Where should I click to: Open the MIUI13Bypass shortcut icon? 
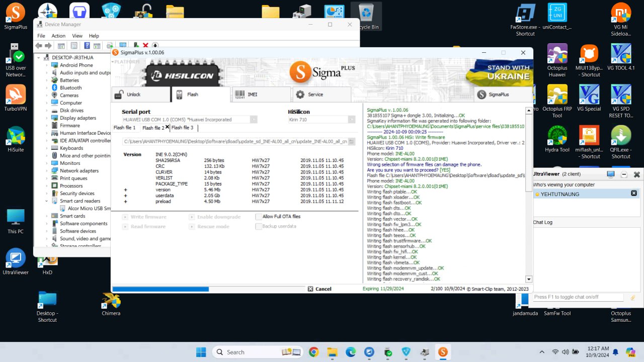[589, 60]
